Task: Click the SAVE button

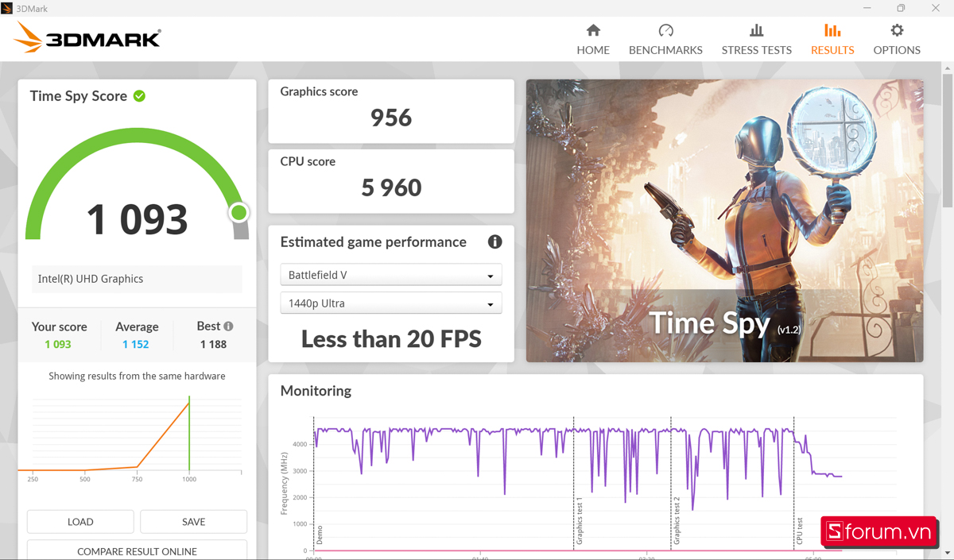Action: point(193,521)
